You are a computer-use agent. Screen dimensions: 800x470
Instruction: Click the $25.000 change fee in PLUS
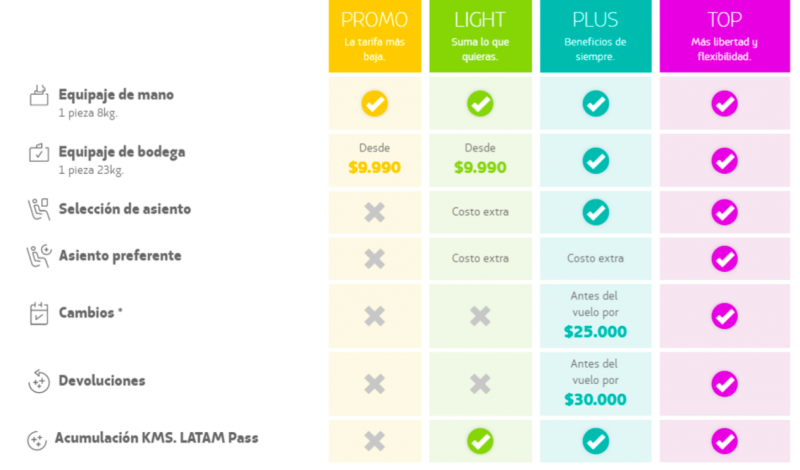(x=595, y=332)
